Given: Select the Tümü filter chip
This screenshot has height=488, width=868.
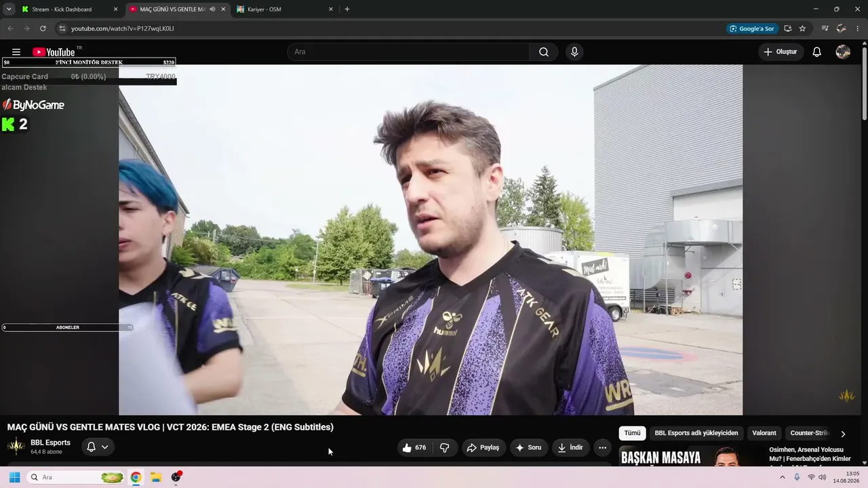Looking at the screenshot, I should click(x=632, y=433).
